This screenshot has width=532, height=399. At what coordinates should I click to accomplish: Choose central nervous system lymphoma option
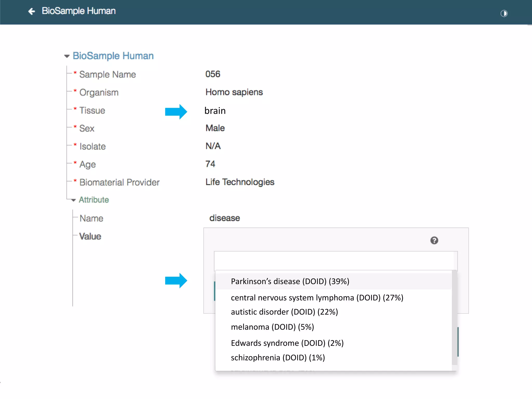pos(317,298)
